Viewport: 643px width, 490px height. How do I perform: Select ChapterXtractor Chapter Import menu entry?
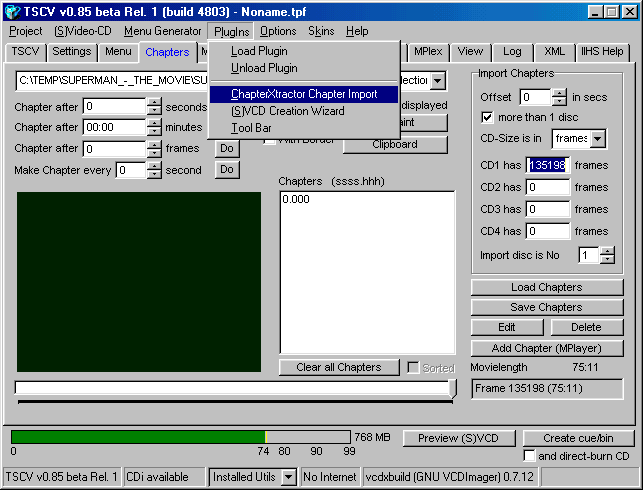303,94
